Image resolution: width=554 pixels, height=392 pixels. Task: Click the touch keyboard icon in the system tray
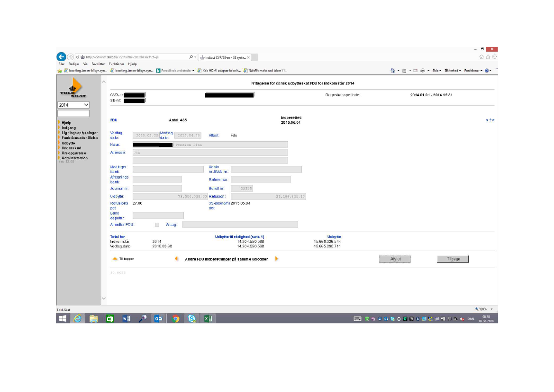[357, 319]
